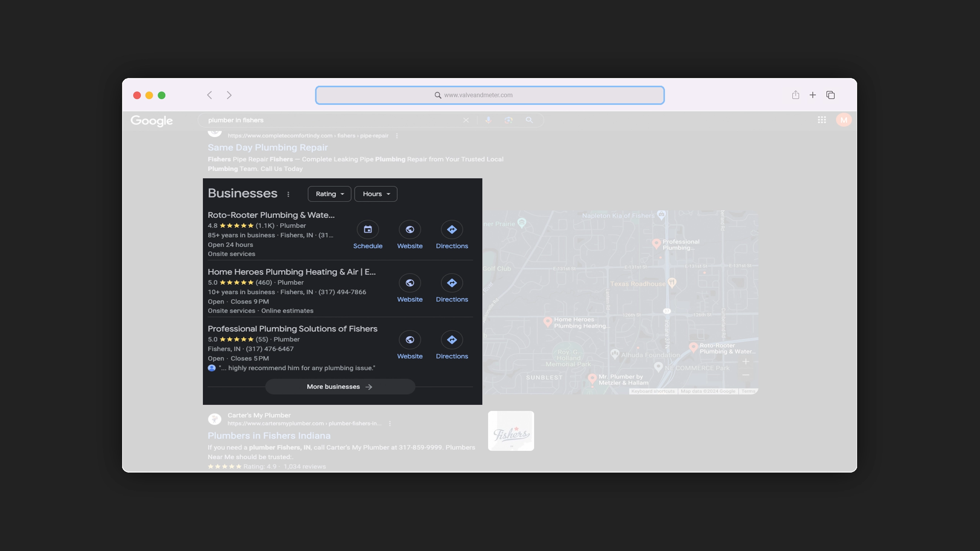980x551 pixels.
Task: Click Directions icon for Home Heroes
Action: coord(452,283)
